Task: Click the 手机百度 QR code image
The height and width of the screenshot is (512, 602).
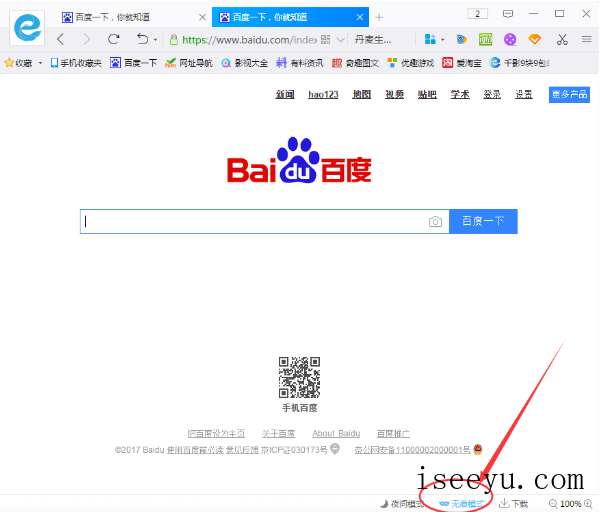Action: tap(299, 377)
